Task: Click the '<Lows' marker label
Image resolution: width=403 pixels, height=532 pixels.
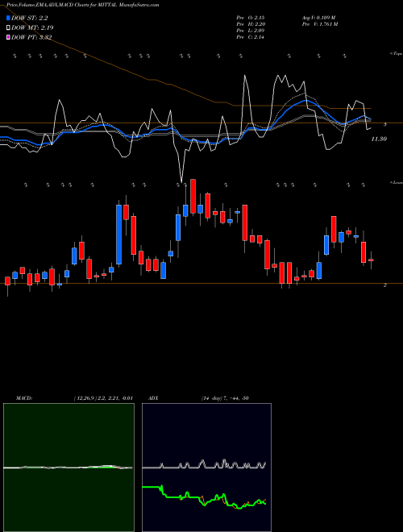Action: point(396,182)
